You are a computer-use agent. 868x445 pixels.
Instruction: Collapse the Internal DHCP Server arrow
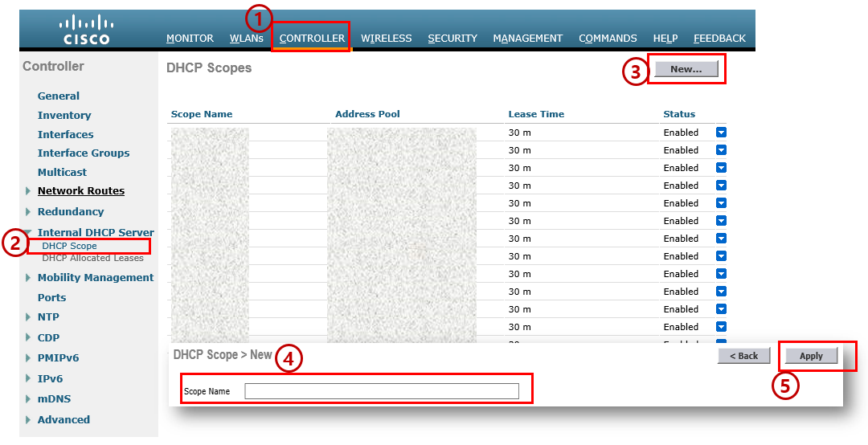tap(27, 232)
